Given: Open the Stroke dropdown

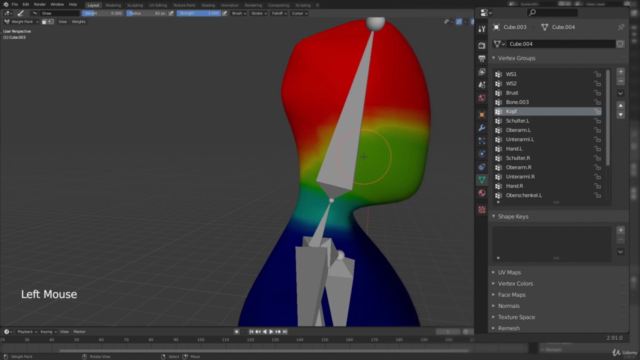Looking at the screenshot, I should (259, 13).
